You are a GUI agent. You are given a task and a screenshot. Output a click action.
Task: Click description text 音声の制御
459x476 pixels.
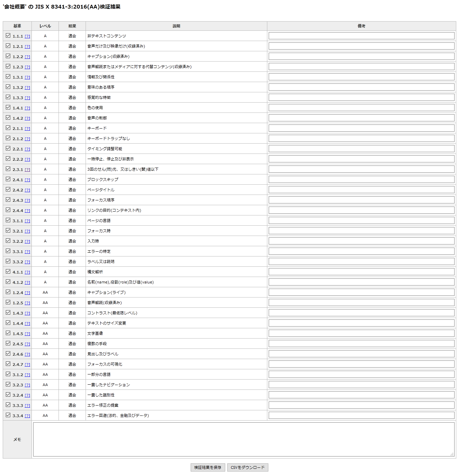97,118
